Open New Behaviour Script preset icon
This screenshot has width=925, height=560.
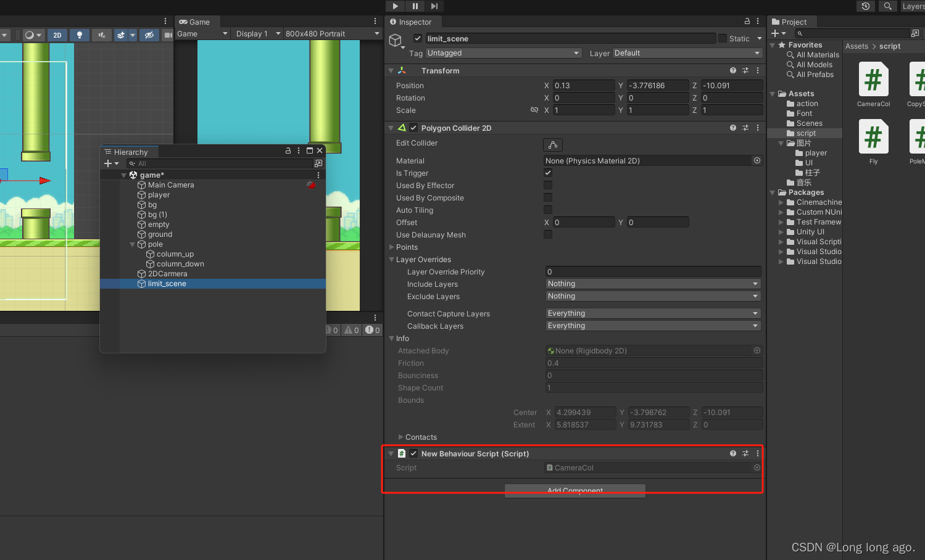pyautogui.click(x=745, y=453)
